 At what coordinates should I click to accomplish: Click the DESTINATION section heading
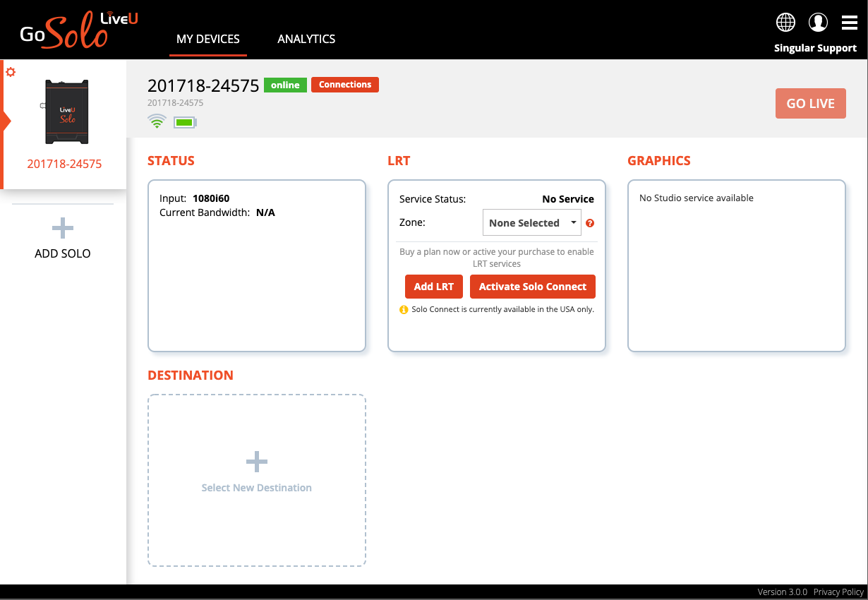pos(191,376)
